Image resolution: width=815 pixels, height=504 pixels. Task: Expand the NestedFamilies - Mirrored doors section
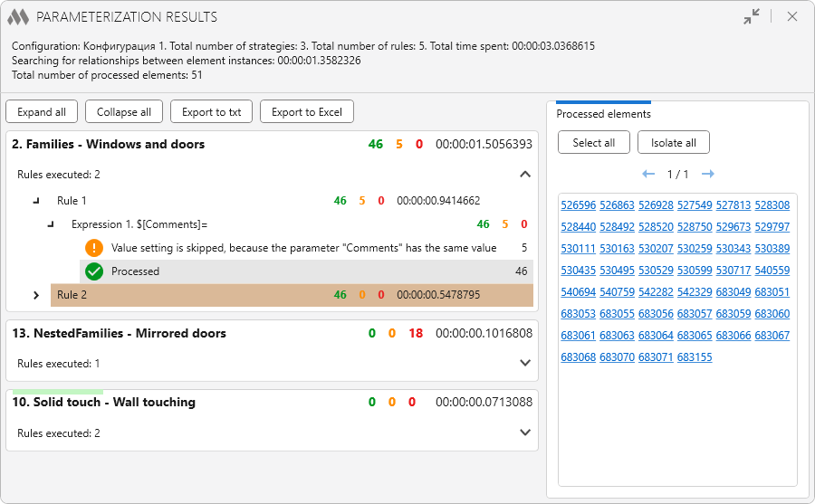[x=525, y=364]
